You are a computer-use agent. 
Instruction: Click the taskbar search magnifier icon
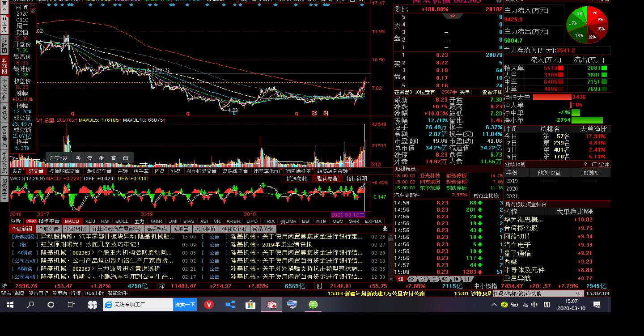[x=31, y=305]
